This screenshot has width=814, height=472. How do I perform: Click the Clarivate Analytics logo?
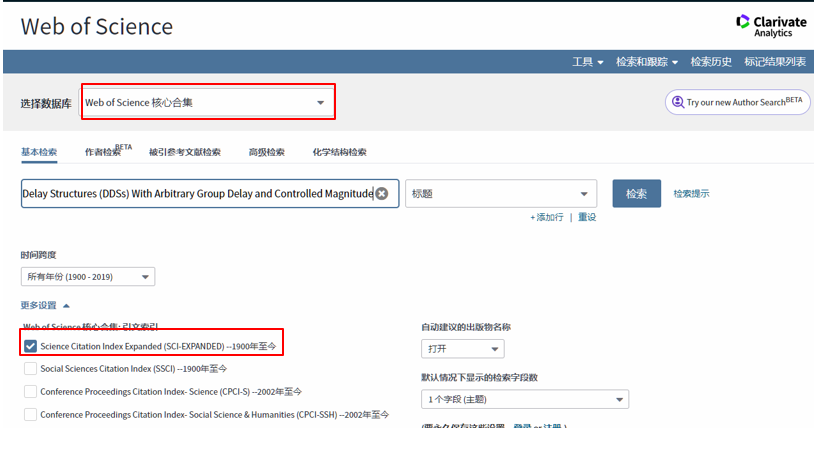(770, 26)
